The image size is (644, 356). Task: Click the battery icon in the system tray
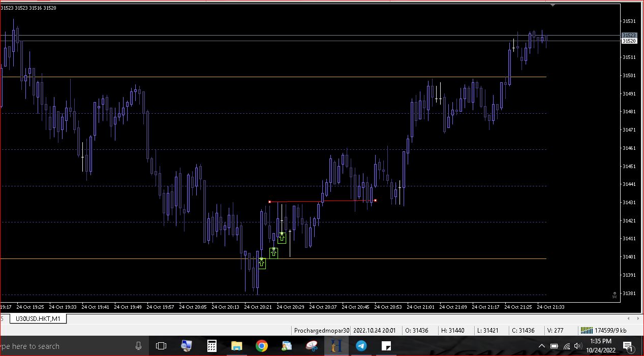pyautogui.click(x=555, y=346)
